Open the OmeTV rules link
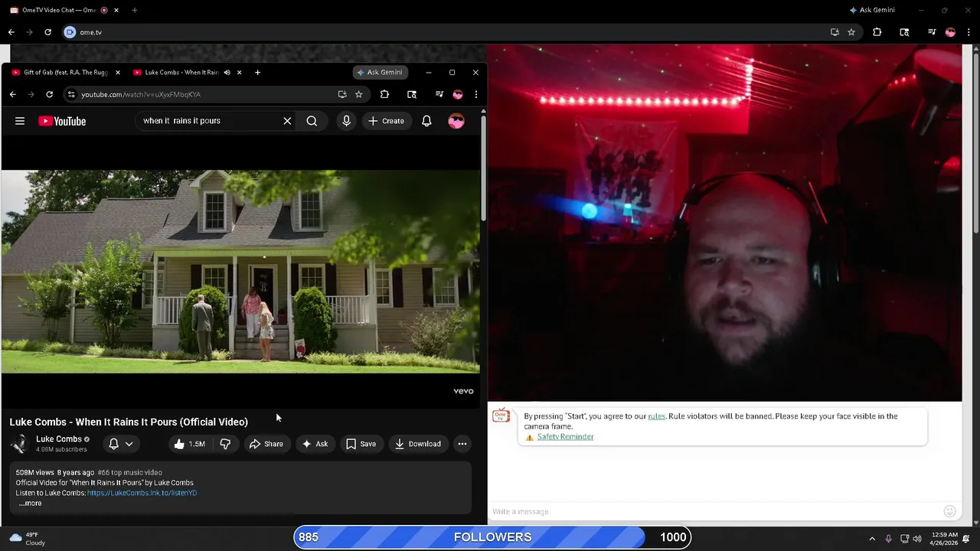 (x=656, y=416)
